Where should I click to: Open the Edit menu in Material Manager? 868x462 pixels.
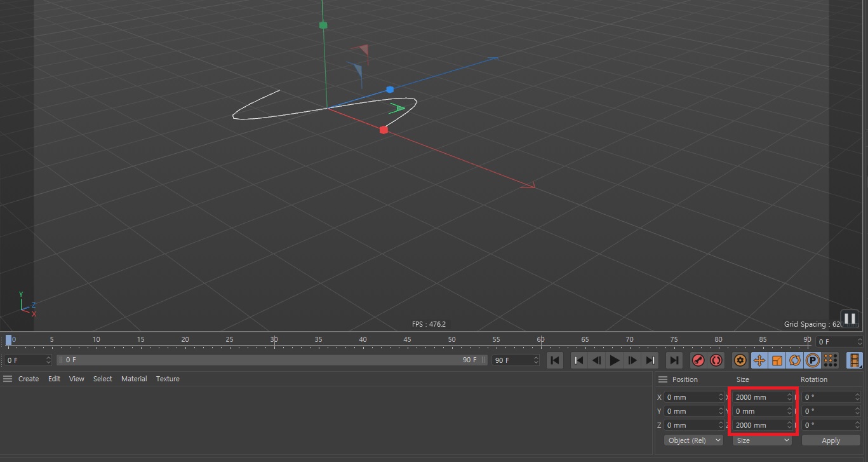[x=54, y=379]
